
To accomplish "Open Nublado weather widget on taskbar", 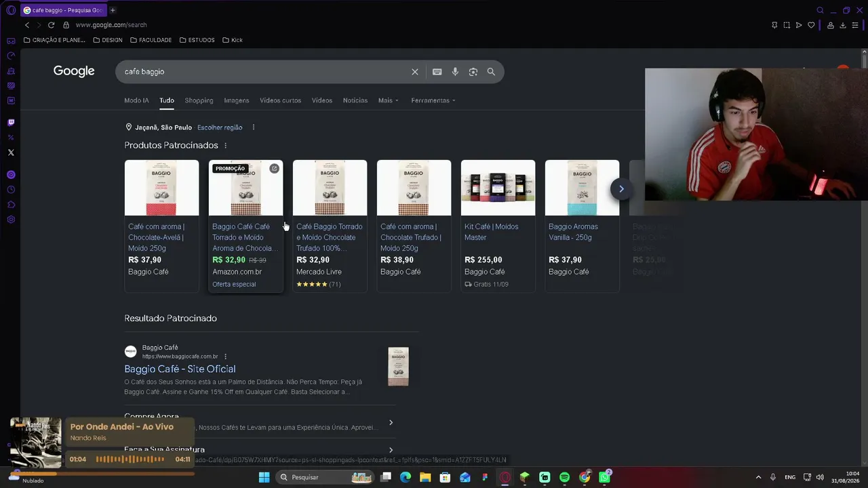I will click(27, 477).
